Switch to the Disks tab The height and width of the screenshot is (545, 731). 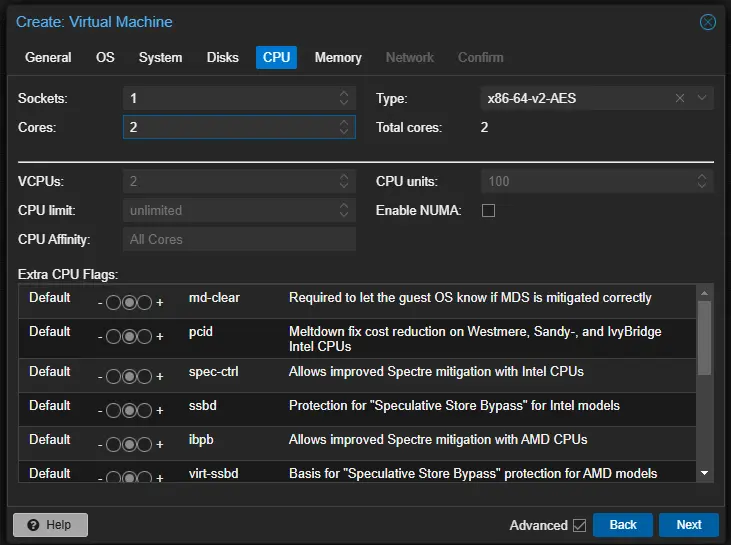(x=223, y=57)
